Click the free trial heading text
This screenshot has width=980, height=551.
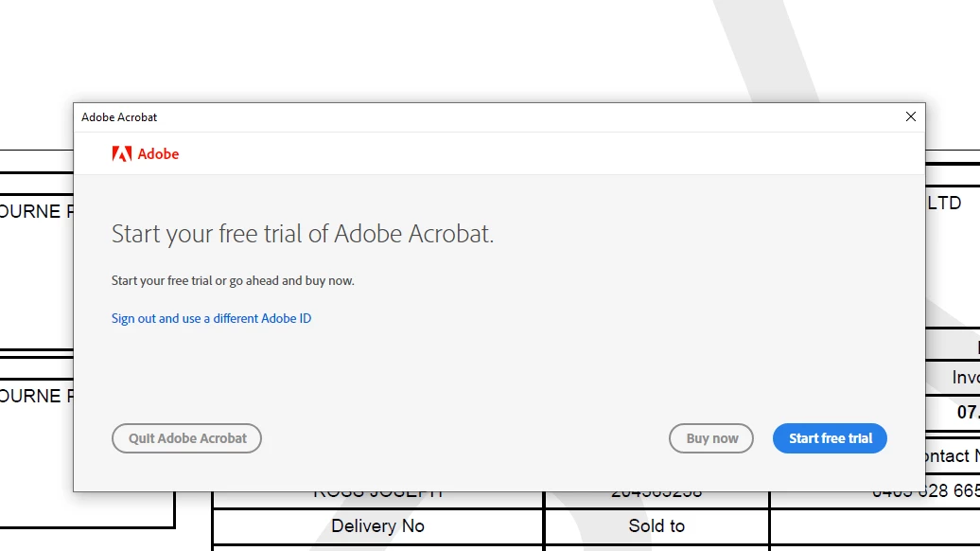point(303,234)
